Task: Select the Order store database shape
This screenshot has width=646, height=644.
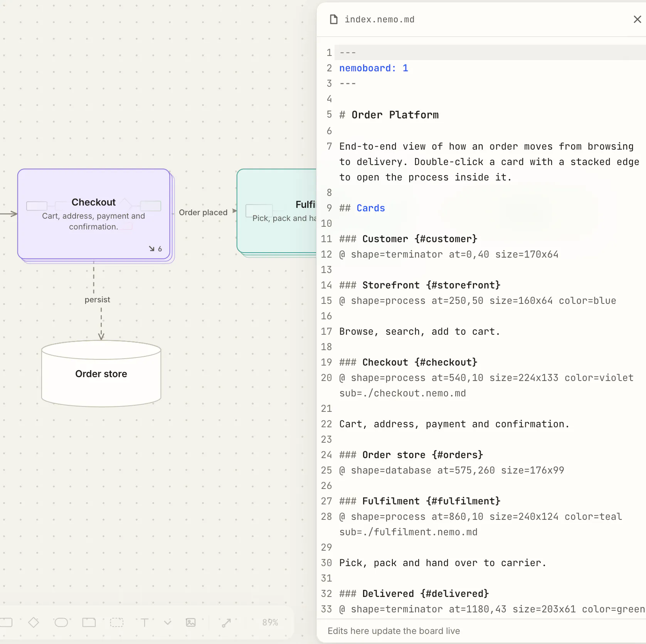Action: click(x=101, y=374)
